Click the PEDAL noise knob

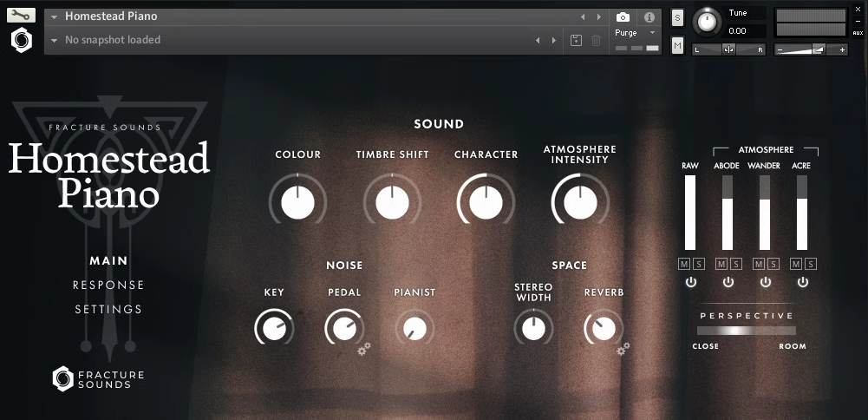344,329
